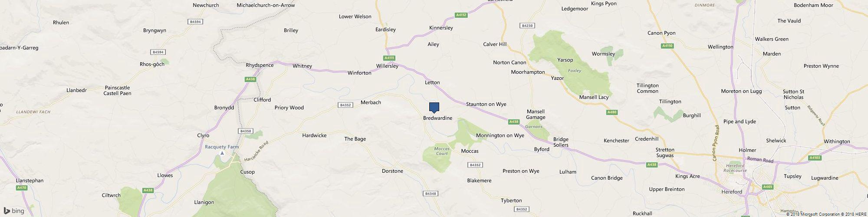
Task: Click the A480 road shield near Mansell Lacy
Action: point(612,113)
